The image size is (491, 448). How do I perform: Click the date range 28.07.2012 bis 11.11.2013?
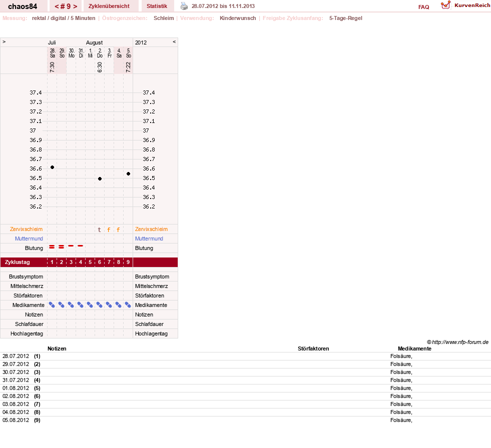pos(223,6)
